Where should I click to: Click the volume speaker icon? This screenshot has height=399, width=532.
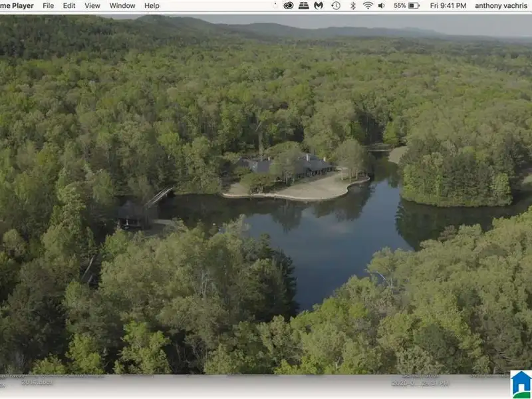click(x=382, y=5)
